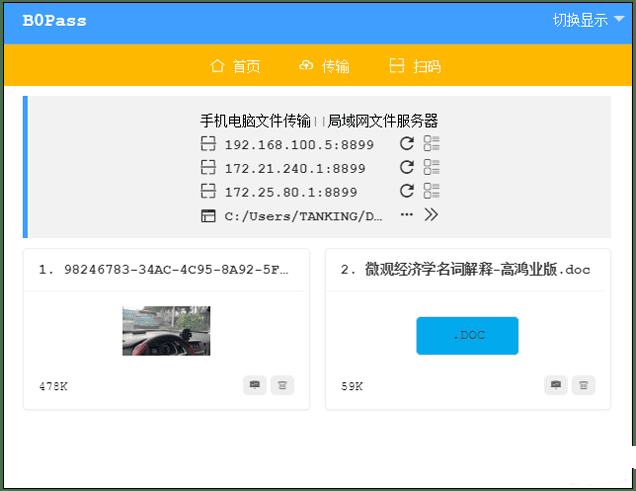Click the monitor button on the 478K file
The height and width of the screenshot is (491, 636).
(255, 384)
